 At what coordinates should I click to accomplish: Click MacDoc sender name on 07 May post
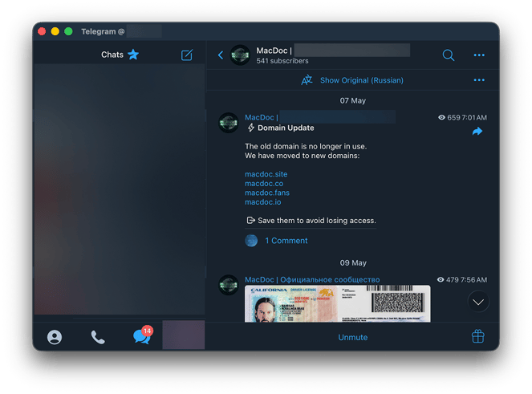click(262, 117)
